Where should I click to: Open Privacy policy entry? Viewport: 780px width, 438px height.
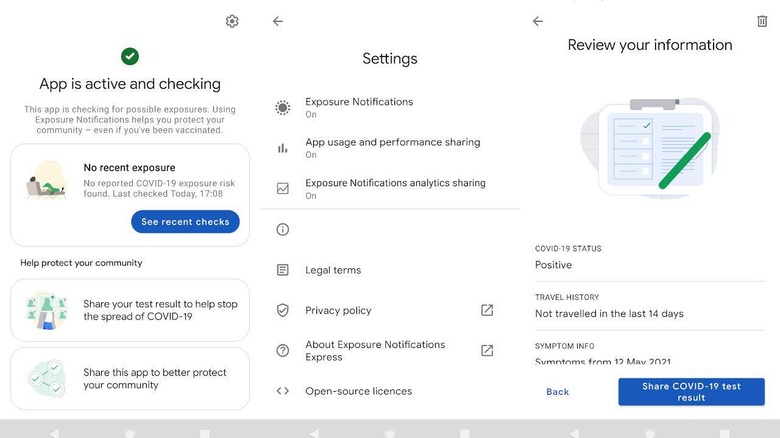click(x=338, y=310)
